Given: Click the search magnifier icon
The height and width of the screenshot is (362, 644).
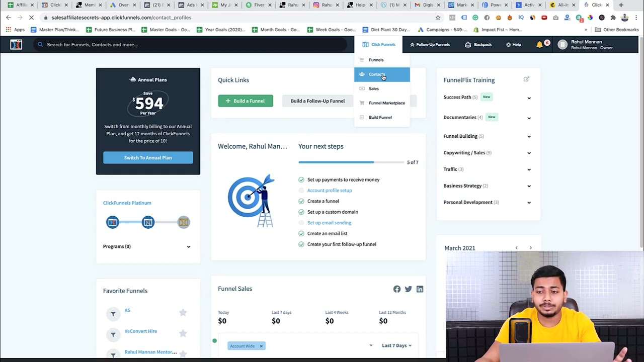Looking at the screenshot, I should [40, 44].
